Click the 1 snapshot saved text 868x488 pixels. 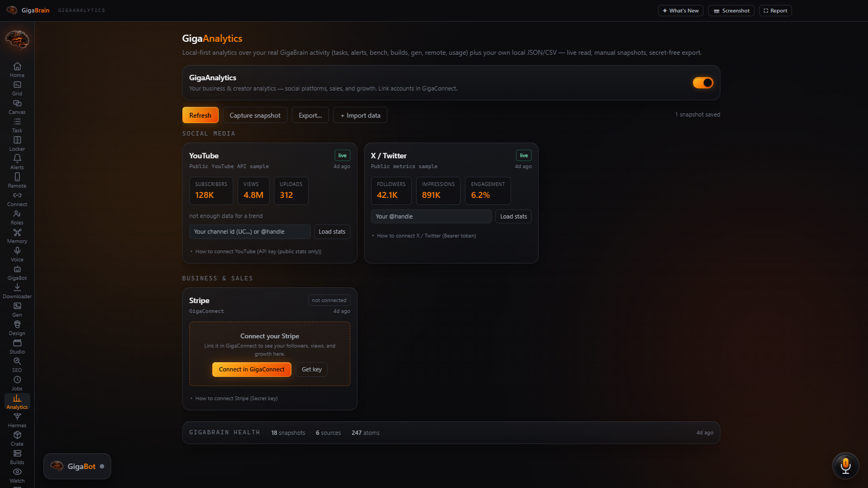coord(698,115)
